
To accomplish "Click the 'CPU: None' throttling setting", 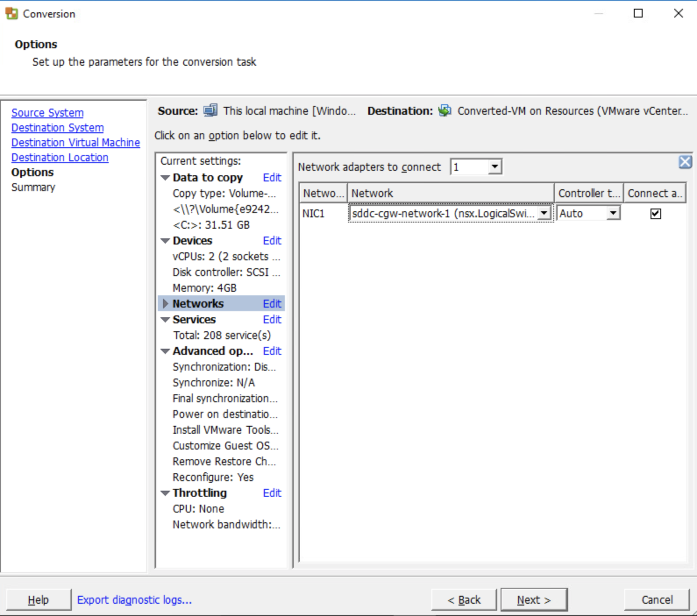I will (x=198, y=509).
